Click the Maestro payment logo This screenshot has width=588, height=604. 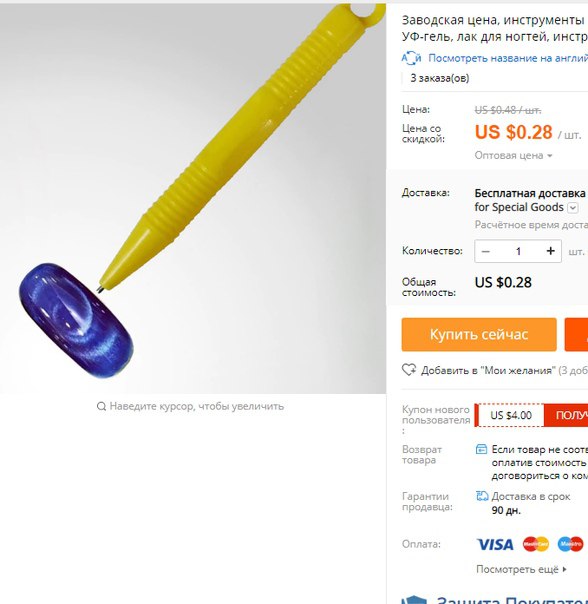point(571,544)
